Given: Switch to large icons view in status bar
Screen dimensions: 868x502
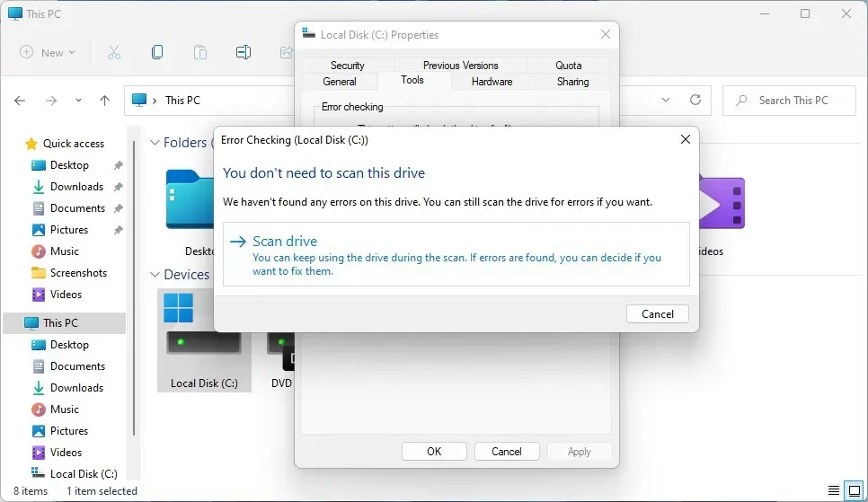Looking at the screenshot, I should 855,490.
